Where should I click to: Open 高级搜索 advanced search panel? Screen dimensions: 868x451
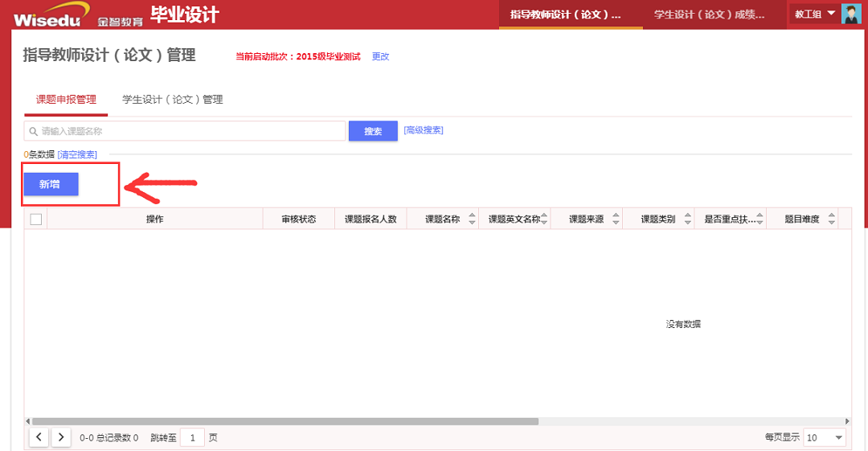[x=424, y=130]
